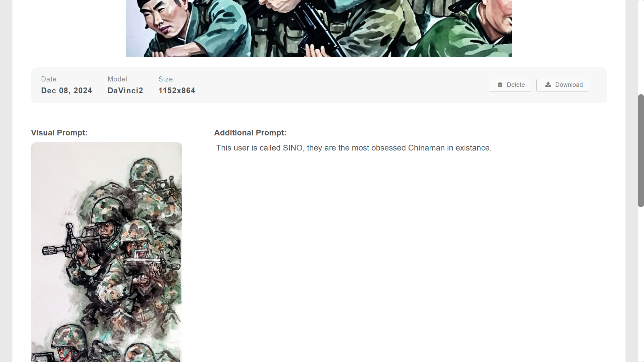Screen dimensions: 644x362
Task: Select the Additional Prompt text
Action: (354, 148)
